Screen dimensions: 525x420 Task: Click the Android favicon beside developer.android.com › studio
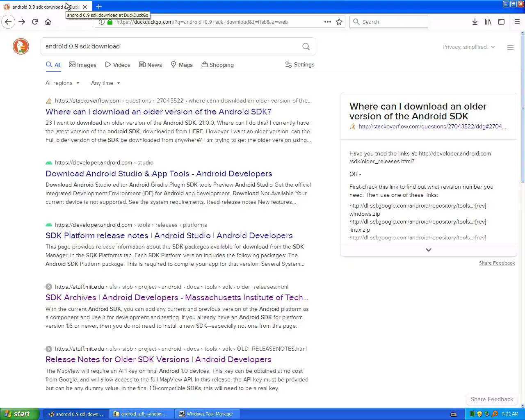click(49, 162)
